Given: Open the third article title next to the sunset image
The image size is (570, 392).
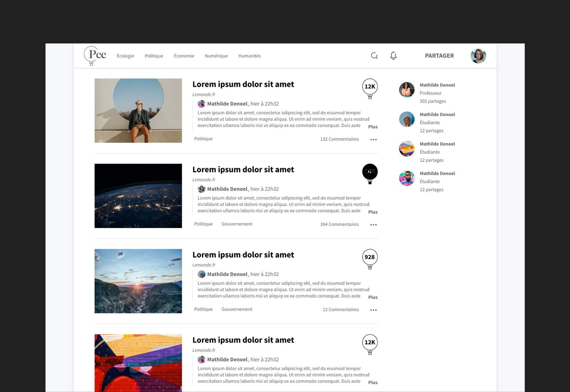Looking at the screenshot, I should (243, 255).
